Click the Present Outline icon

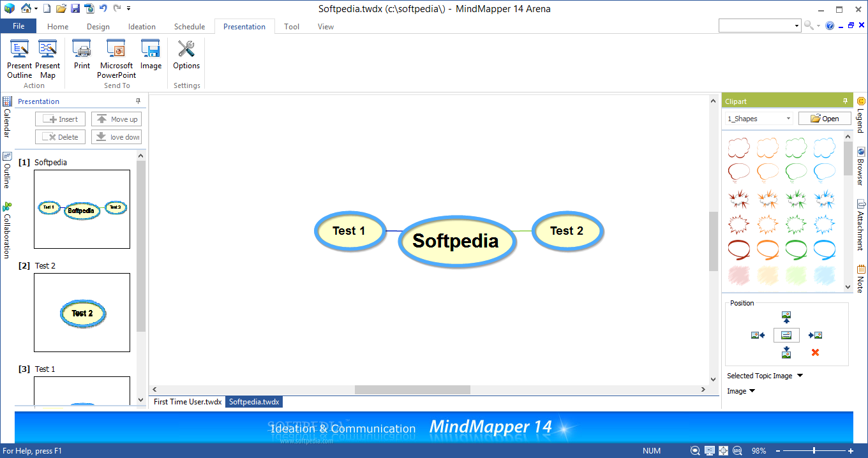(x=20, y=49)
